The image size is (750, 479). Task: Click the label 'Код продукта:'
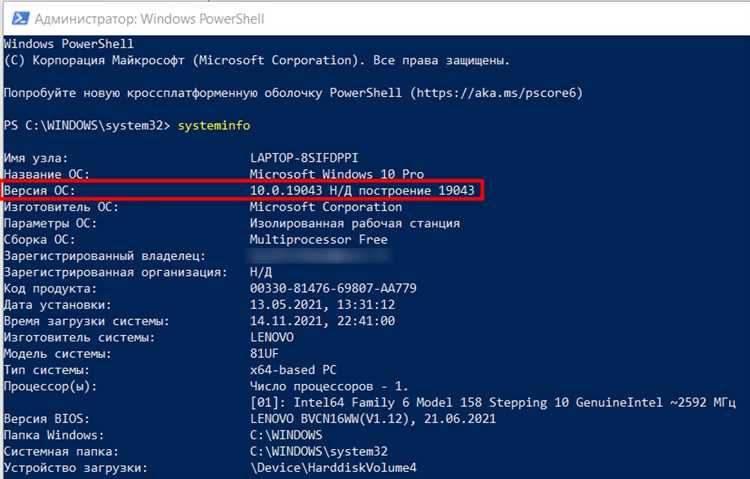(50, 288)
